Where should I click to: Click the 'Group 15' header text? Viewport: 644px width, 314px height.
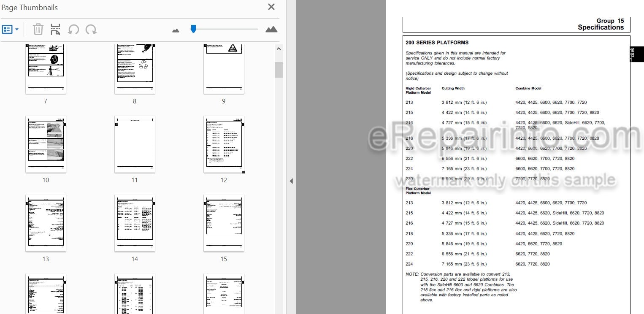coord(610,21)
